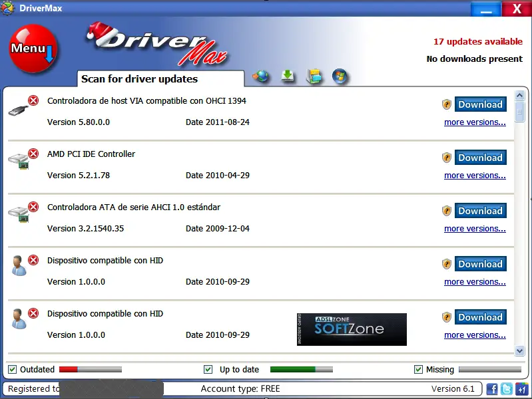Open more versions for AMD PCI IDE Controller

pos(475,176)
